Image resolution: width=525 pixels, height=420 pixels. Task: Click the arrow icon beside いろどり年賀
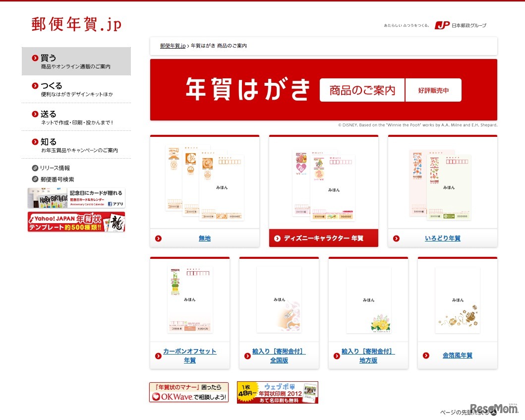[396, 238]
